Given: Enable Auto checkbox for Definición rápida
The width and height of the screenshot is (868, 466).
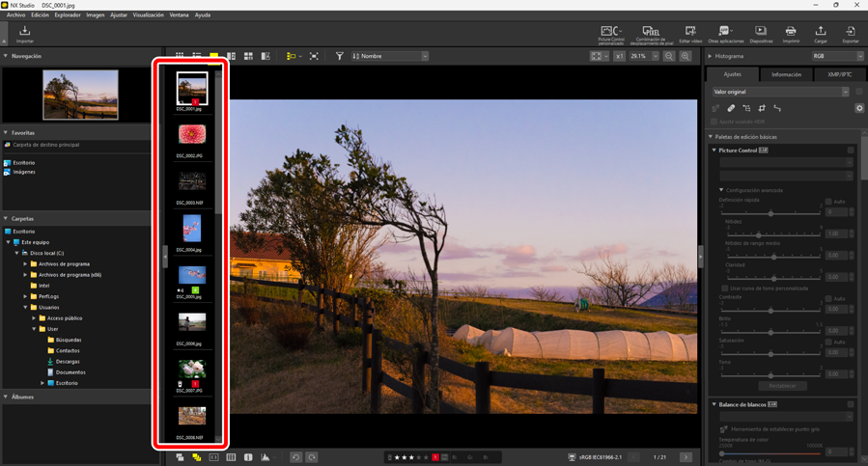Looking at the screenshot, I should [828, 202].
